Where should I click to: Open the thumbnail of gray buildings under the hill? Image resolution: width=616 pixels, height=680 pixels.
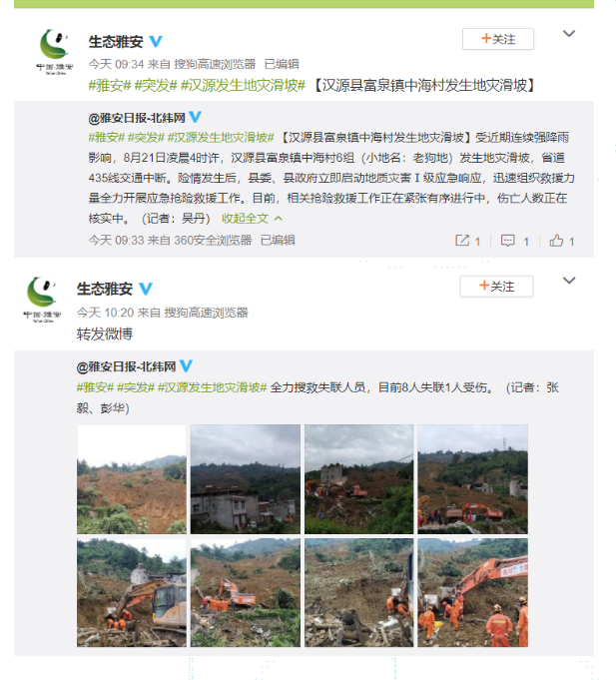[246, 479]
